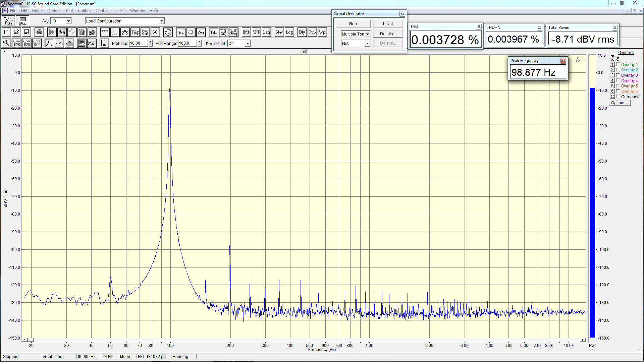Open the Load Configuration dropdown
Image resolution: width=644 pixels, height=362 pixels.
pos(161,21)
